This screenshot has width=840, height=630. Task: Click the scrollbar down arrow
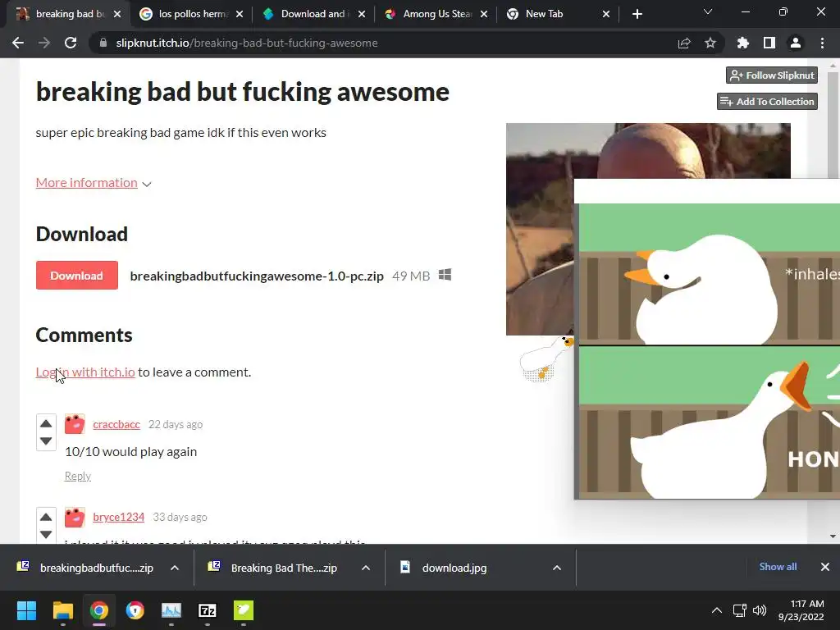pyautogui.click(x=833, y=536)
